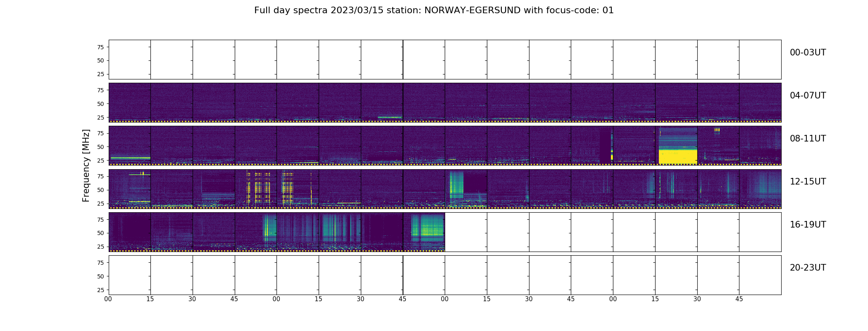Click the small yellow bars near 75 MHz in the 08-11UT row
Viewport: 868px width, 331px height.
pos(717,130)
